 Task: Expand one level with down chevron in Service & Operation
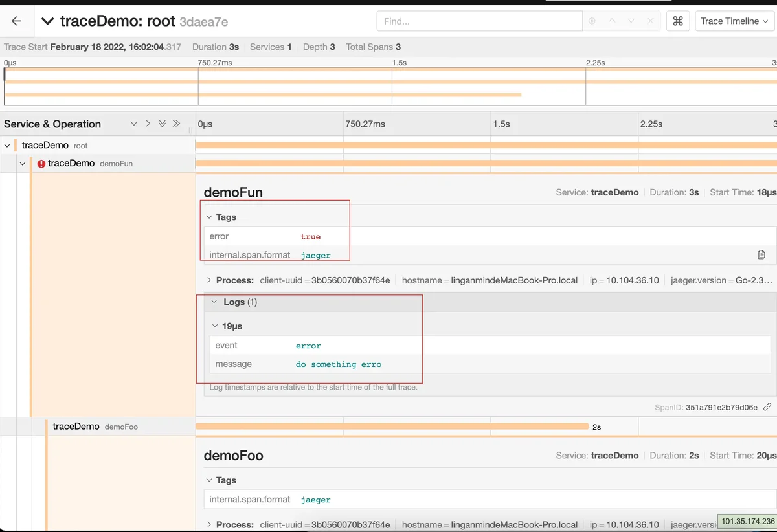click(x=134, y=124)
